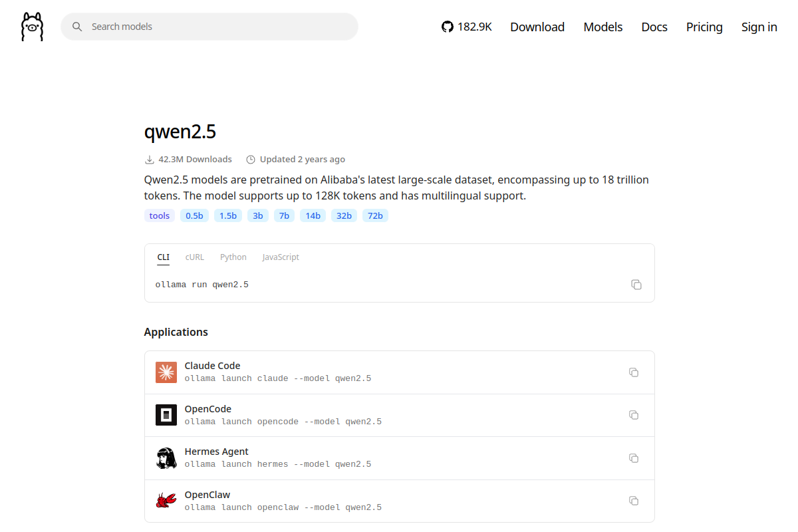Image resolution: width=798 pixels, height=532 pixels.
Task: Click the OpenCode app icon
Action: (166, 415)
